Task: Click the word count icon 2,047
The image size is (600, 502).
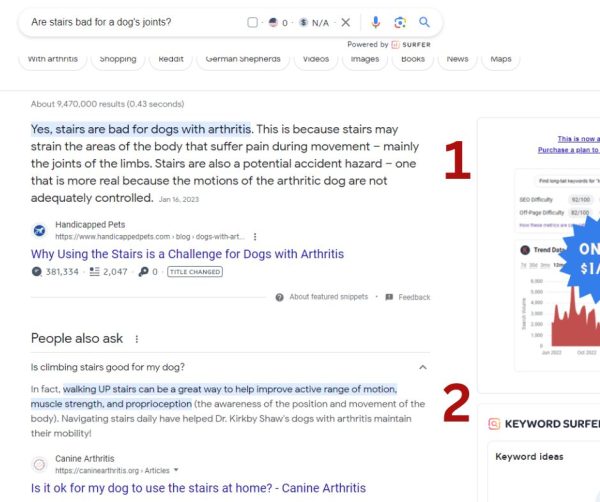Action: (x=94, y=272)
